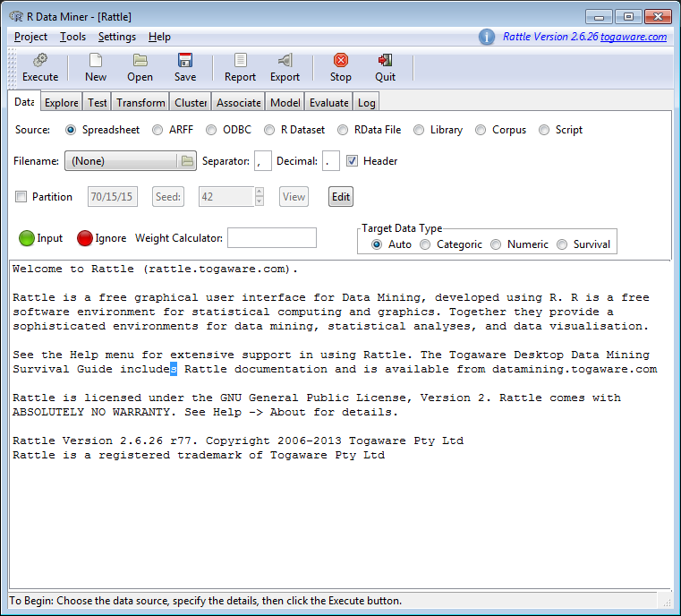
Task: Click the blue info icon near version
Action: (486, 37)
